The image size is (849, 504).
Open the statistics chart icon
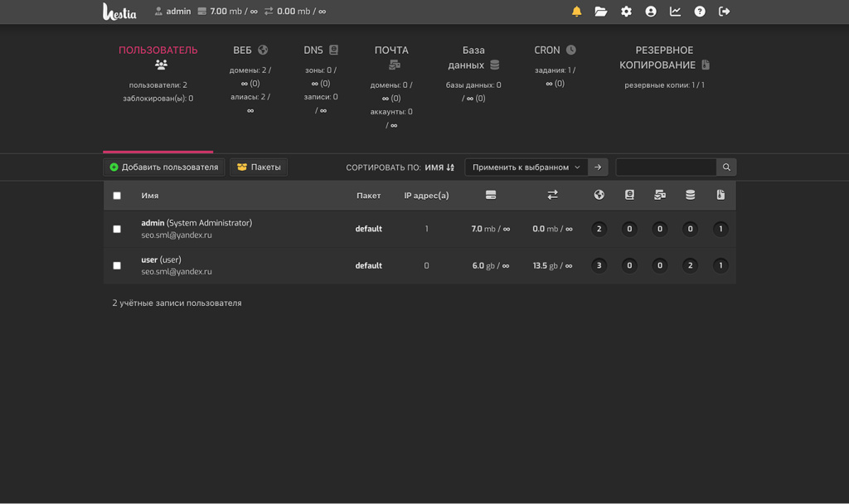(x=675, y=12)
